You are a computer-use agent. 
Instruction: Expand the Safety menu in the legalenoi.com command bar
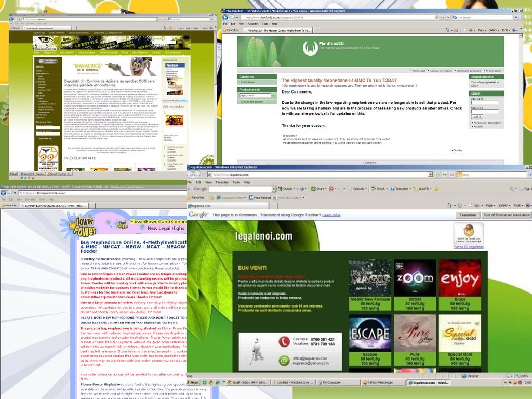[504, 205]
